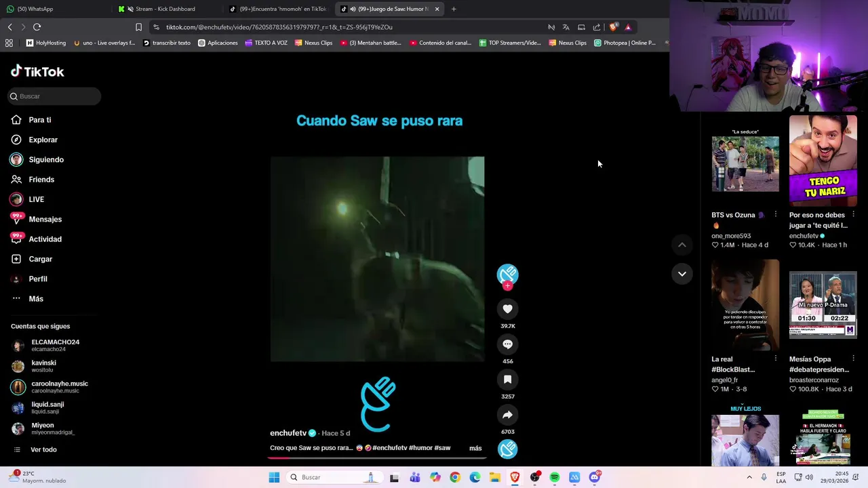This screenshot has width=868, height=488.
Task: Follow enchufetv via the red plus badge
Action: pyautogui.click(x=507, y=286)
